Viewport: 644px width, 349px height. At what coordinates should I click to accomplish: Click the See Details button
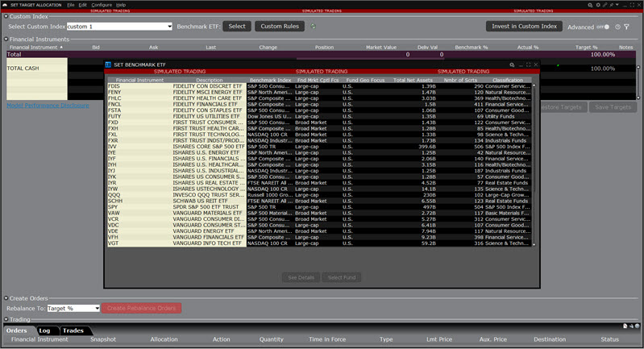[301, 277]
